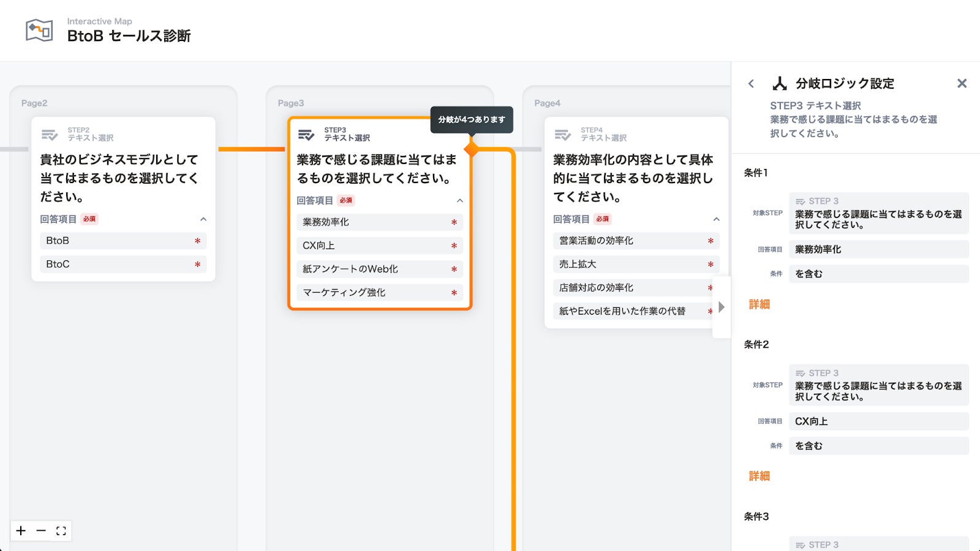980x551 pixels.
Task: Select the 紙アンケートのWeb化 answer item
Action: coord(380,269)
